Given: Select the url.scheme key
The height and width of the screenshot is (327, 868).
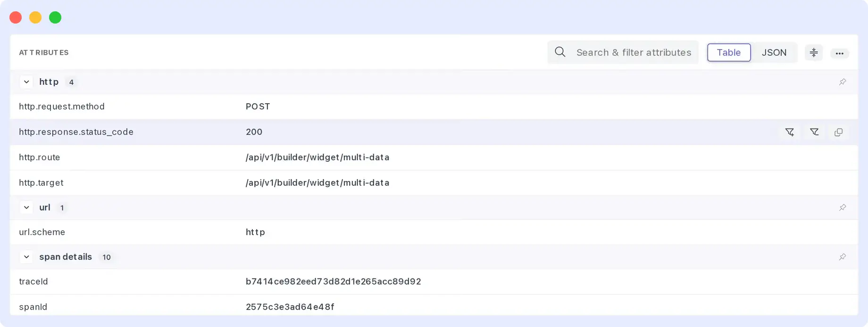Looking at the screenshot, I should click(42, 232).
